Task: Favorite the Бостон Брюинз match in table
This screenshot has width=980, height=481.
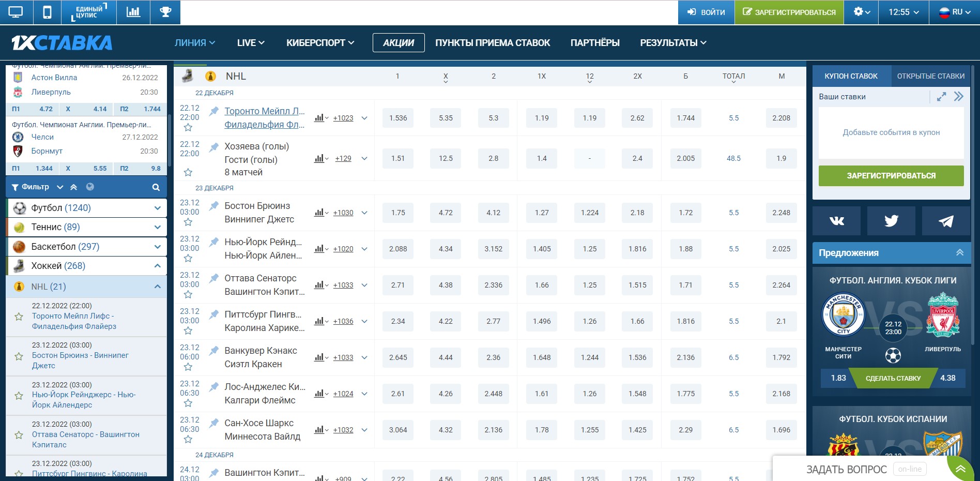Action: [x=188, y=222]
